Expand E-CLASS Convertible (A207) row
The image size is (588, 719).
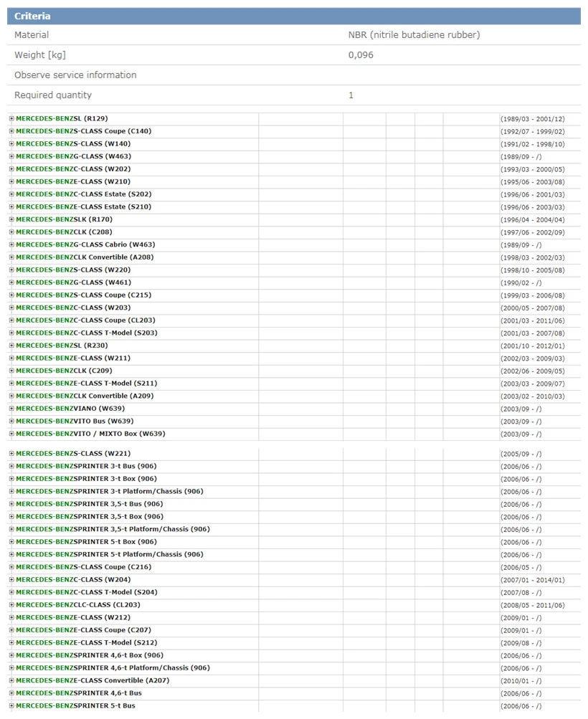coord(11,680)
